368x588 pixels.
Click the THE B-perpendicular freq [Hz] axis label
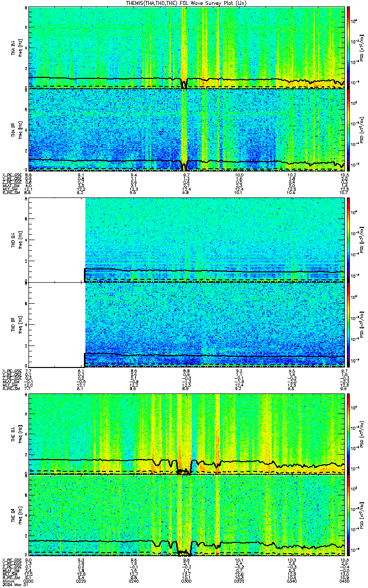pyautogui.click(x=19, y=434)
